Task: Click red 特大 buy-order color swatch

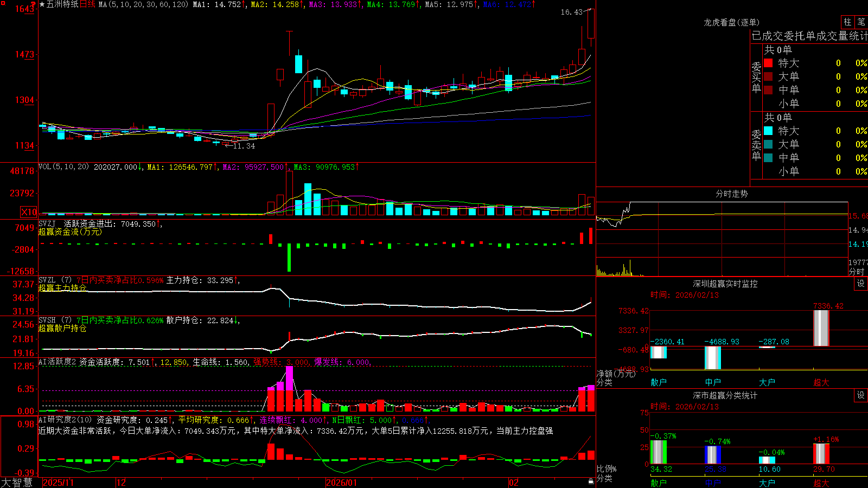Action: click(x=768, y=63)
